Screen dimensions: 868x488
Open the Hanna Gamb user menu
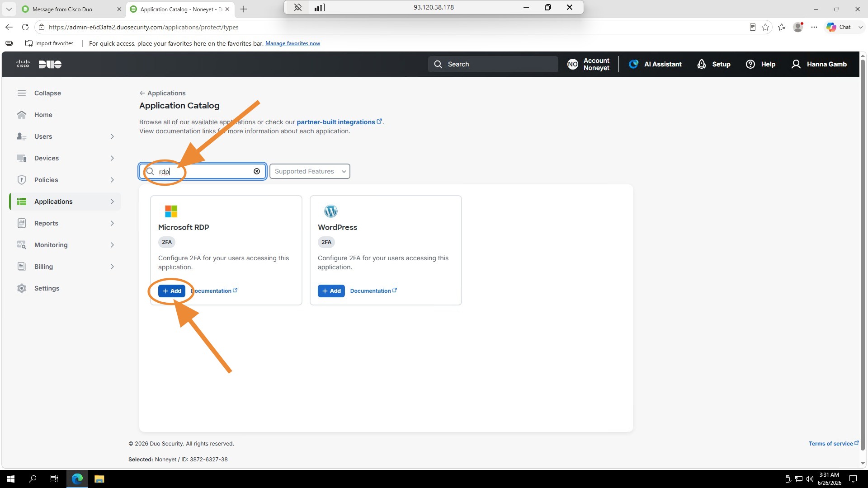pos(819,64)
